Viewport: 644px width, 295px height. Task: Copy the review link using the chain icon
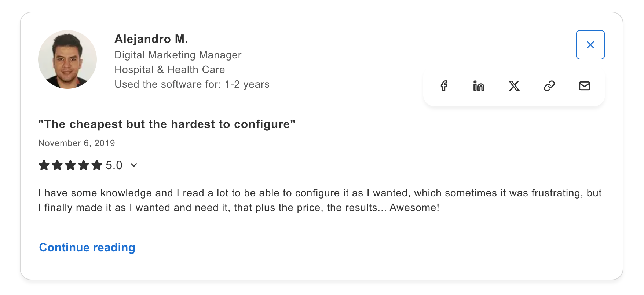[549, 86]
